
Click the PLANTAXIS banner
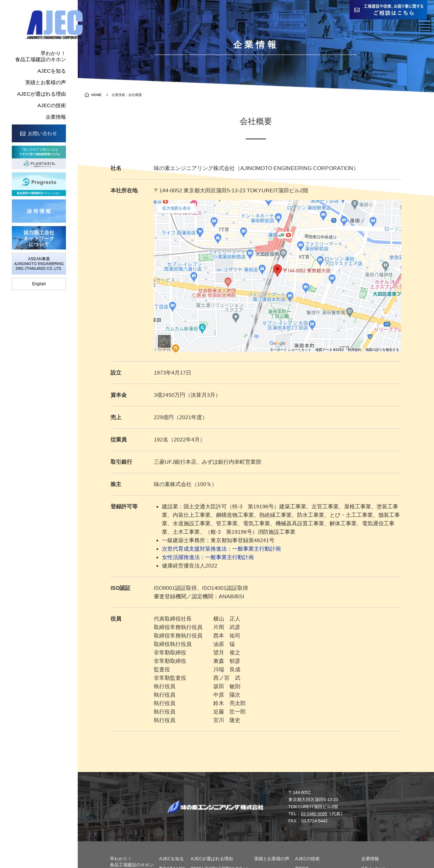coord(39,157)
